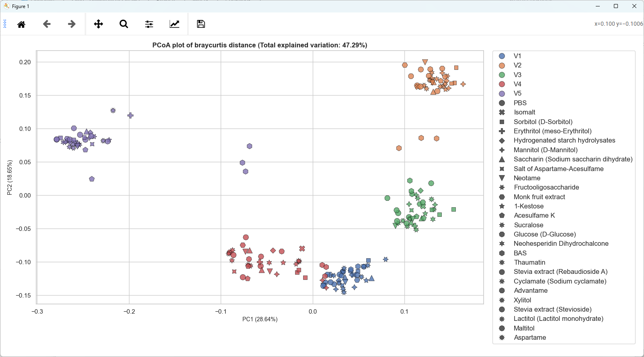Click V3 green legend marker
Viewport: 644px width, 357px height.
(x=502, y=75)
